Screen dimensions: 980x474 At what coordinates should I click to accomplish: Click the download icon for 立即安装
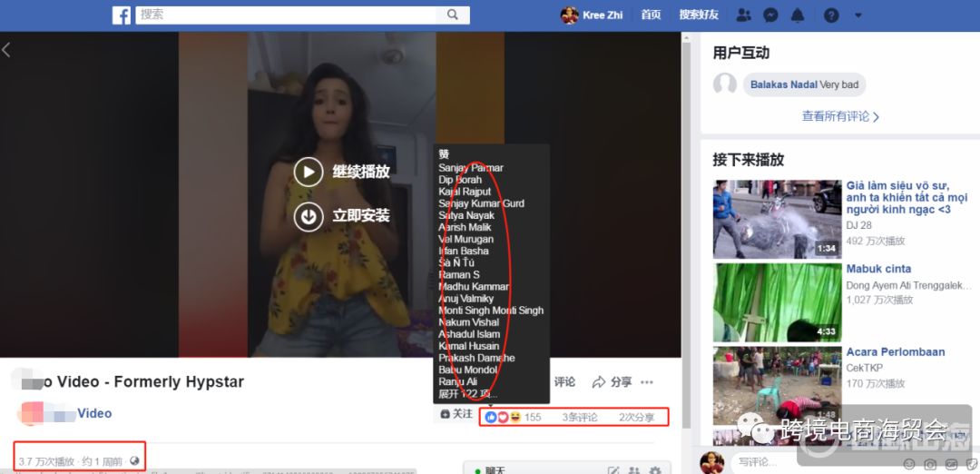309,216
